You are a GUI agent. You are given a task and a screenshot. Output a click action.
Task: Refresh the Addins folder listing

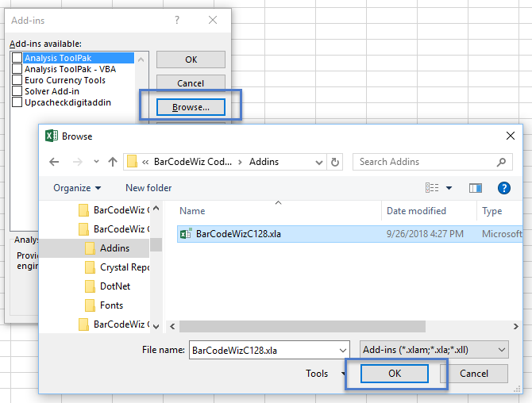tap(335, 162)
